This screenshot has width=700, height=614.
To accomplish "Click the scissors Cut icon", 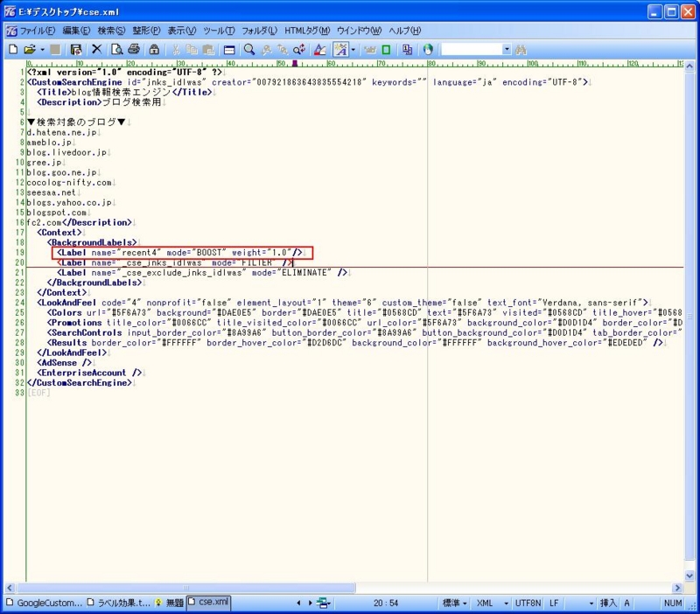I will [176, 49].
